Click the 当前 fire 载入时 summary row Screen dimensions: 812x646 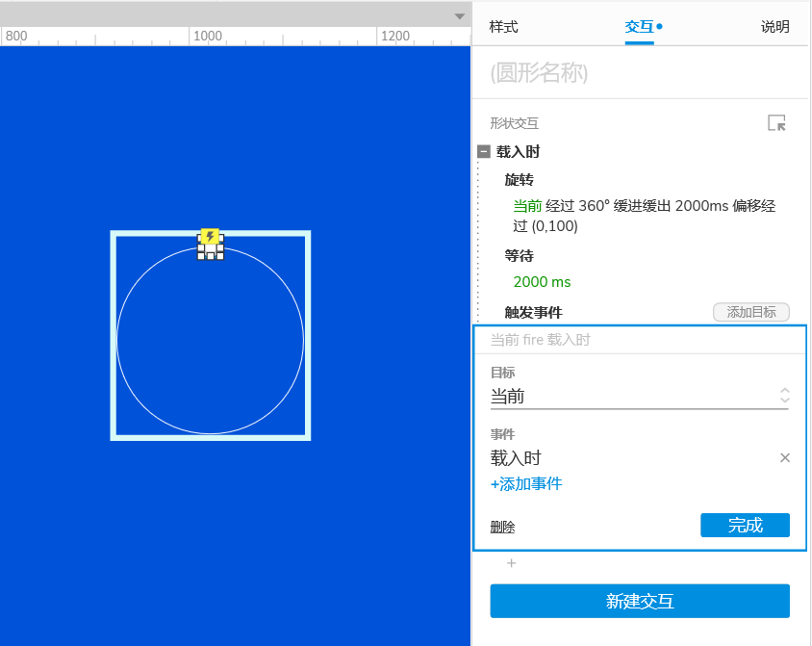click(x=640, y=340)
